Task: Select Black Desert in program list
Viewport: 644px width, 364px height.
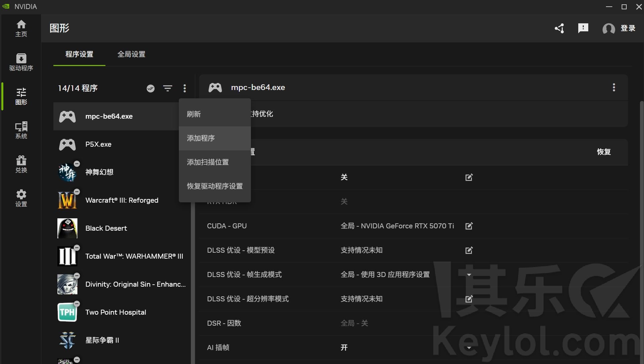Action: 106,228
